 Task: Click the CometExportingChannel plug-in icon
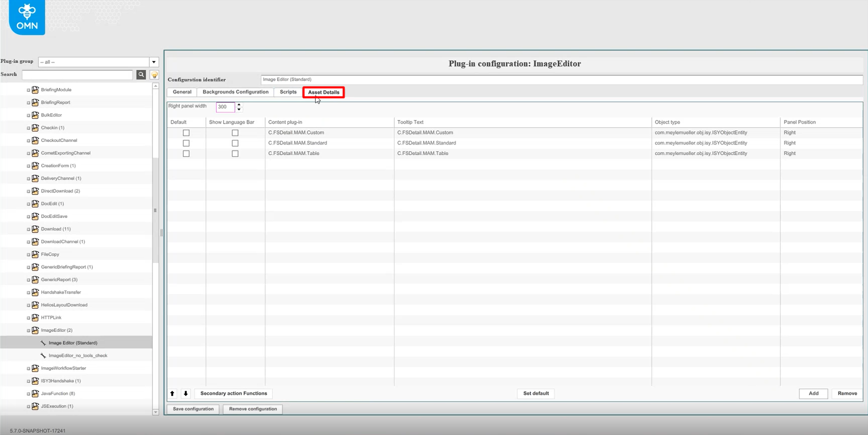click(35, 153)
